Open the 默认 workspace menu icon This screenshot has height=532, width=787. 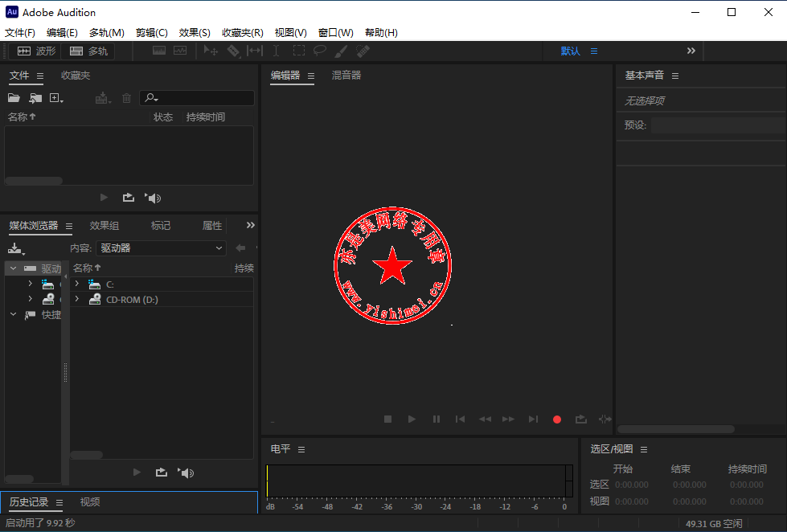click(594, 51)
